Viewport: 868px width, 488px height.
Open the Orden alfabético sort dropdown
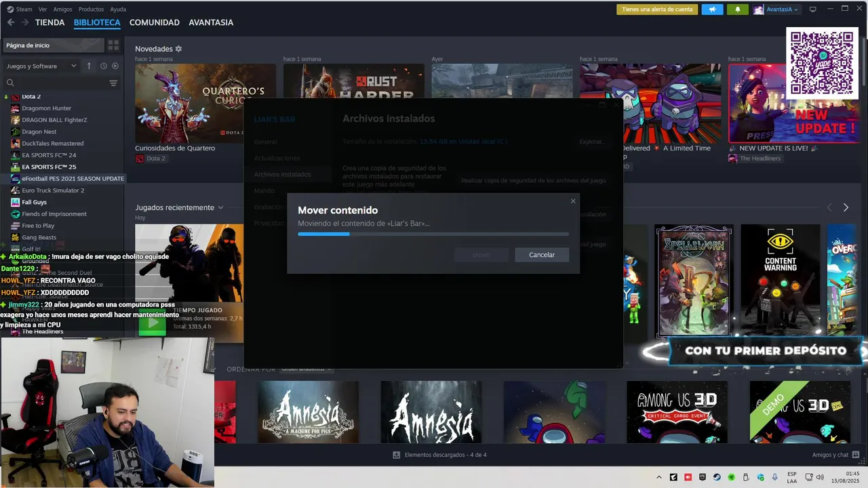307,369
